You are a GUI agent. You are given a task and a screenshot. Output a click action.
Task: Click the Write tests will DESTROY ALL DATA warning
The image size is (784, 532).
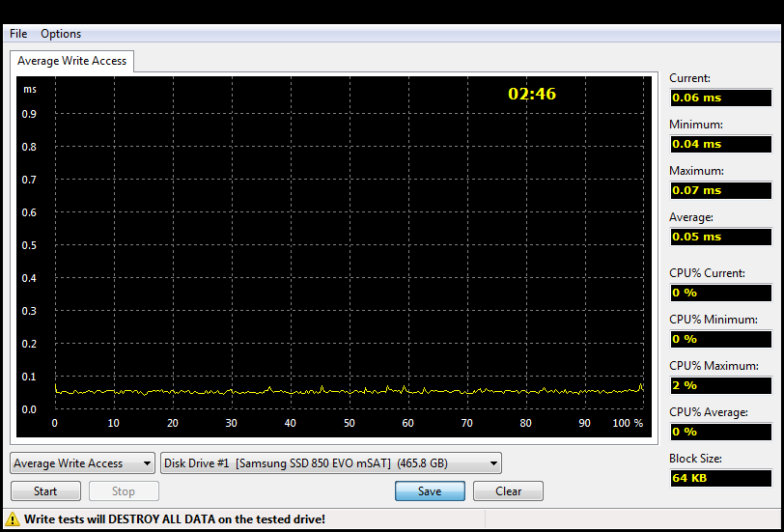pyautogui.click(x=175, y=519)
